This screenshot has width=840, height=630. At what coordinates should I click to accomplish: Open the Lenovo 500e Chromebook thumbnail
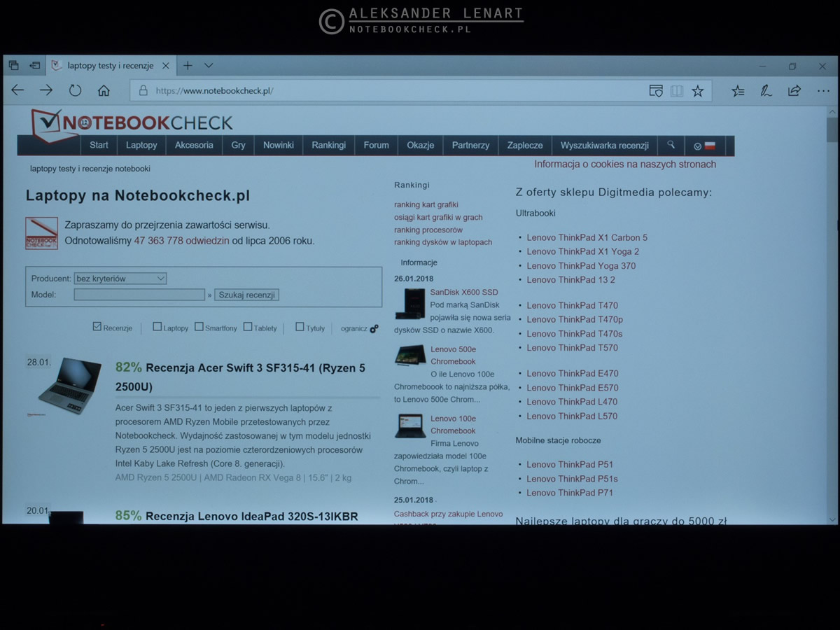coord(410,355)
